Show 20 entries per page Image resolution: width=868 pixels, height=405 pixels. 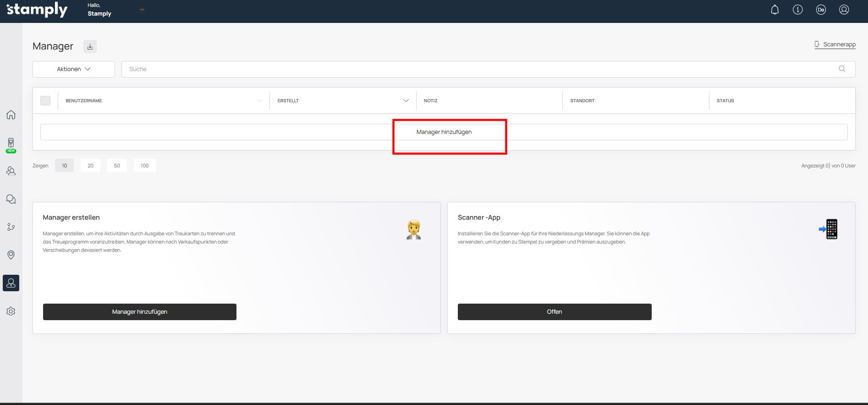[x=90, y=166]
